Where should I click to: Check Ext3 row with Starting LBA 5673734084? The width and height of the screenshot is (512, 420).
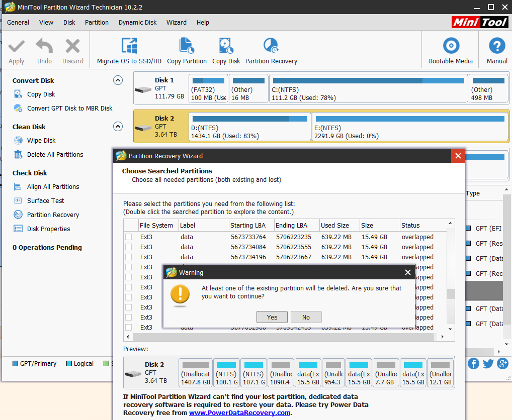pyautogui.click(x=129, y=247)
